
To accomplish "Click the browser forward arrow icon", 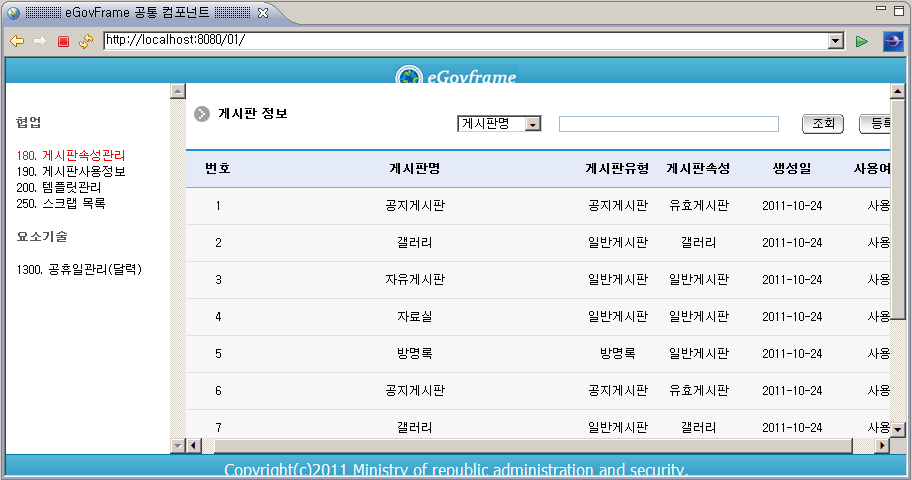I will click(40, 41).
